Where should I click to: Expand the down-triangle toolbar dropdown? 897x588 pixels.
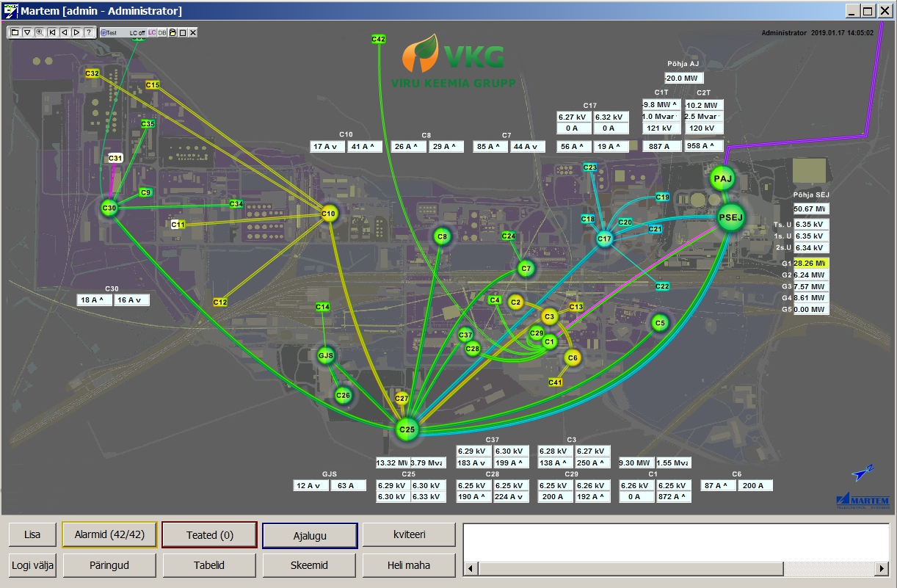pos(27,32)
